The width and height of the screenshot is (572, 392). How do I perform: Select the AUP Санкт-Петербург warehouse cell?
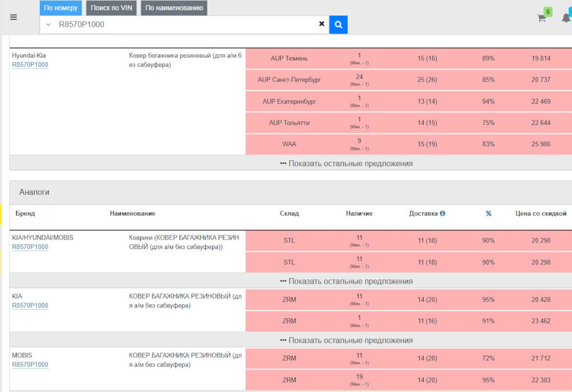(290, 79)
